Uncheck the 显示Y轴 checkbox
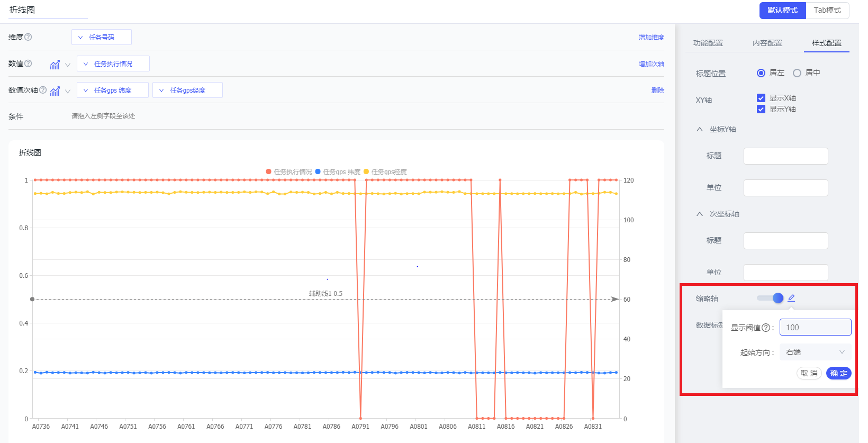This screenshot has height=443, width=868. tap(761, 109)
